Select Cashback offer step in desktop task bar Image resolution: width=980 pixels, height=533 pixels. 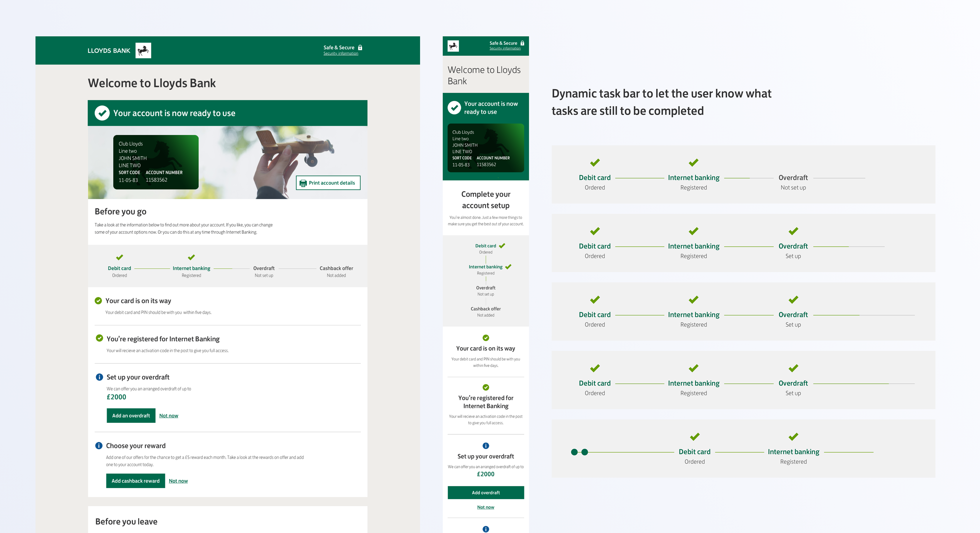tap(336, 271)
